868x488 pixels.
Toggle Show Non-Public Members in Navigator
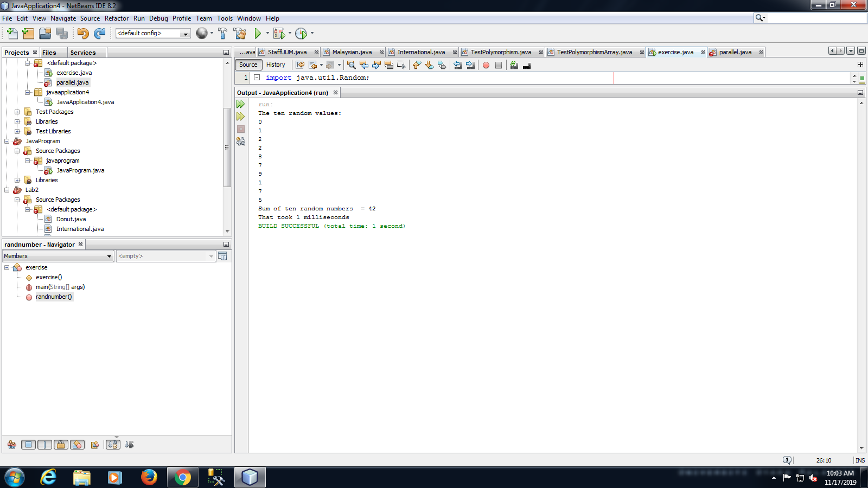pyautogui.click(x=61, y=445)
